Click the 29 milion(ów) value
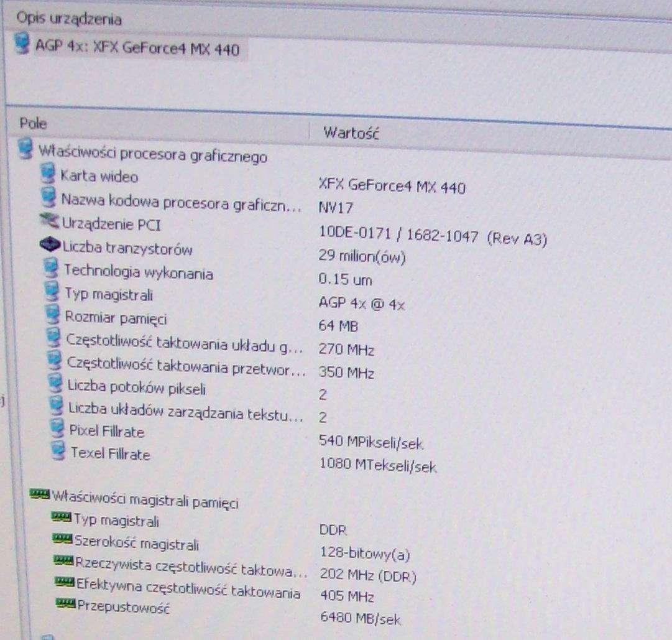Viewport: 672px width, 640px height. 362,256
